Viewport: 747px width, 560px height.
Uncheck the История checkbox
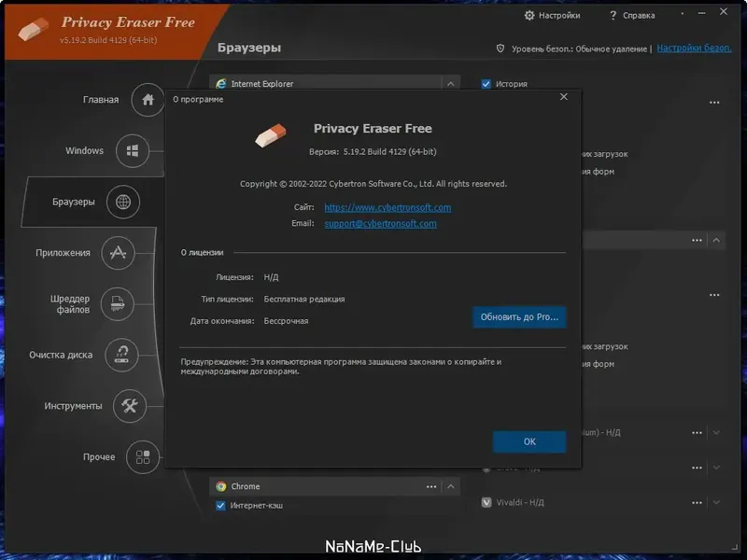[486, 84]
